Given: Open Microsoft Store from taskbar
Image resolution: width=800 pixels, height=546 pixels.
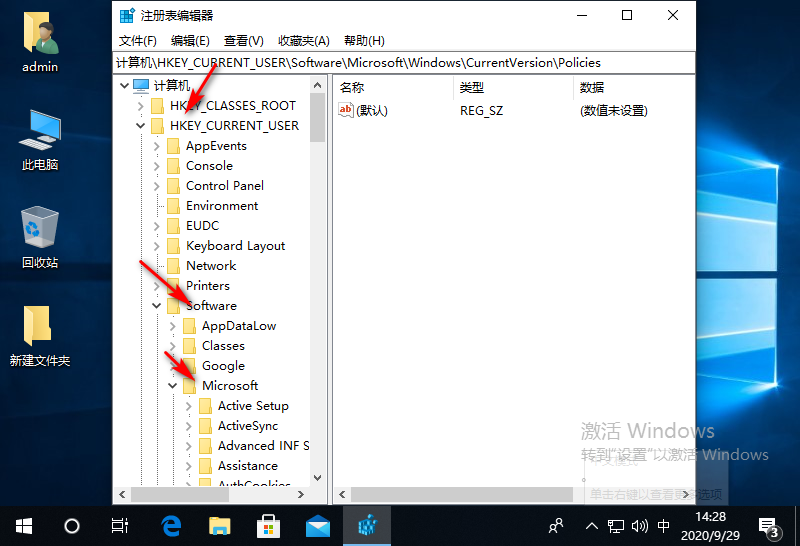Looking at the screenshot, I should 268,526.
